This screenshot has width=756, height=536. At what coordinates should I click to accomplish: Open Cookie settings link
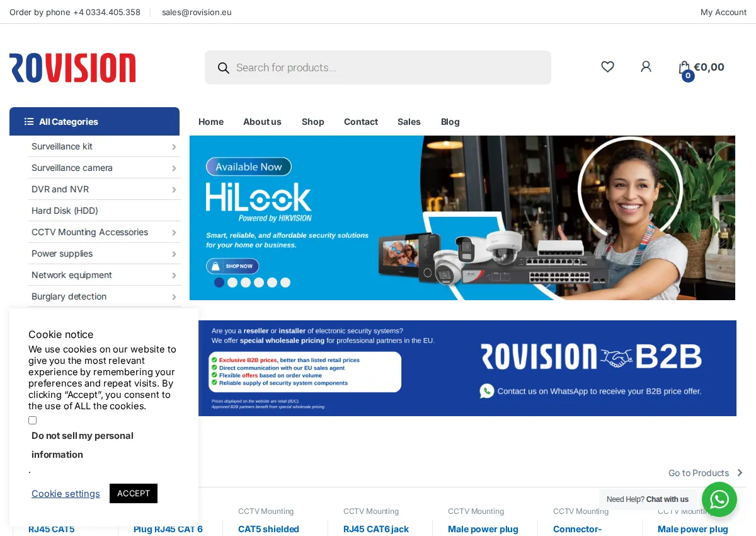[66, 493]
